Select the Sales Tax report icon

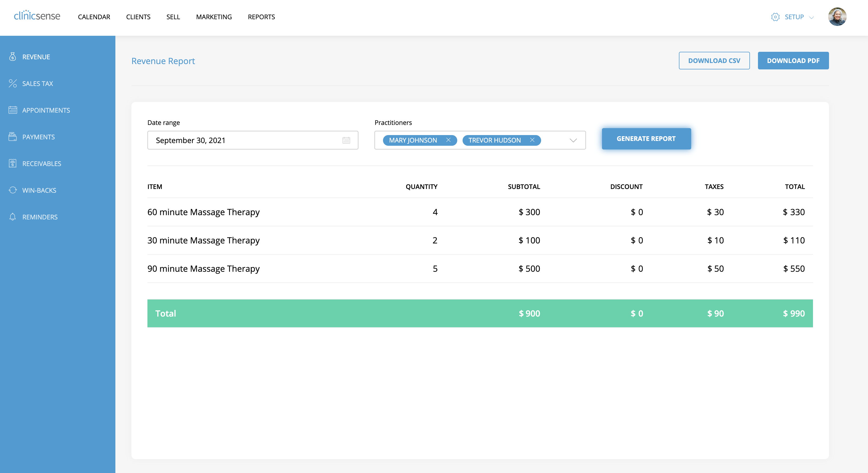coord(13,83)
